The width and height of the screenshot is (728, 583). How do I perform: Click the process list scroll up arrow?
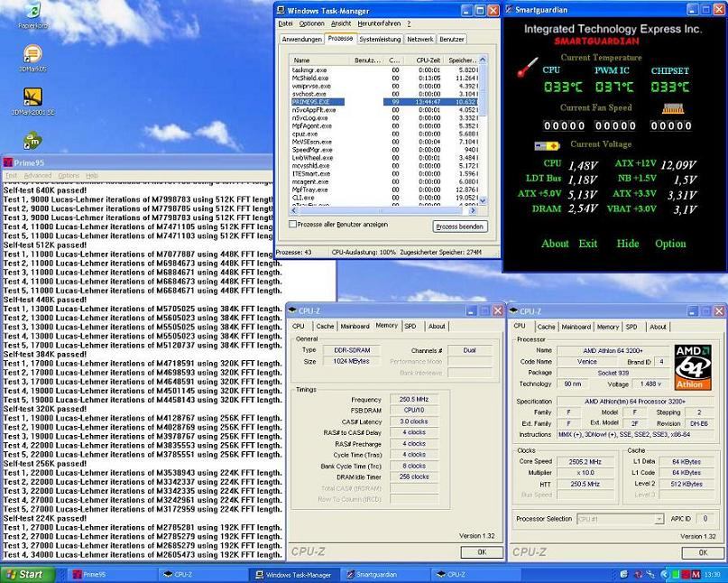pos(483,60)
